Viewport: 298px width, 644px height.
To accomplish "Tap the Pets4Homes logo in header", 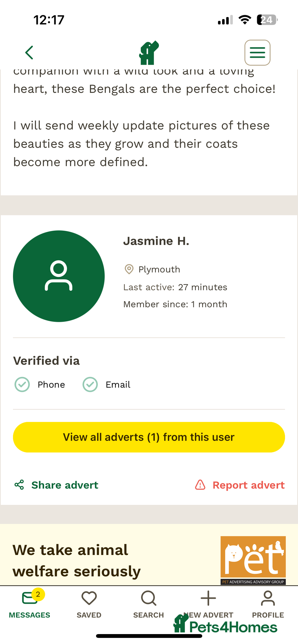I will pyautogui.click(x=149, y=53).
